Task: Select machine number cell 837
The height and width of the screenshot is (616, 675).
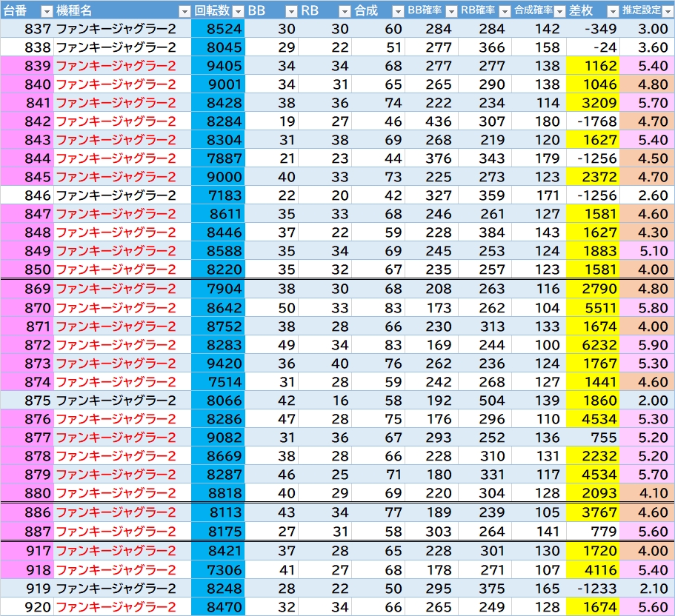Action: (27, 29)
